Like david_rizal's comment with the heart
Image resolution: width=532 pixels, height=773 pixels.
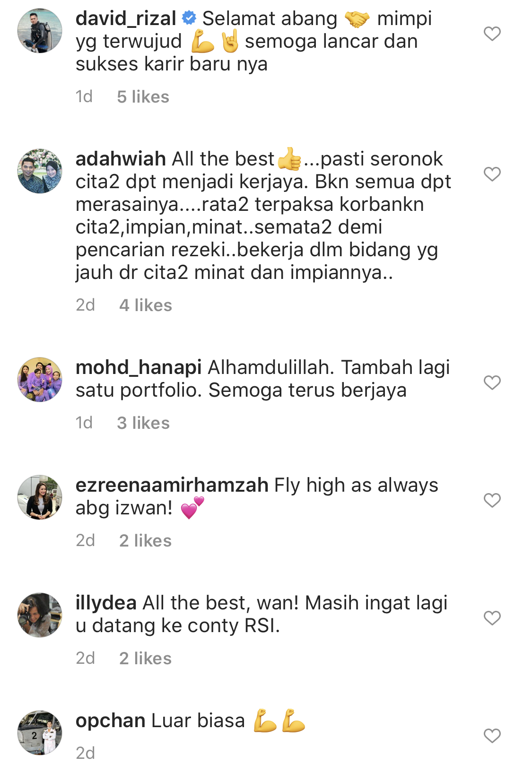pos(492,34)
